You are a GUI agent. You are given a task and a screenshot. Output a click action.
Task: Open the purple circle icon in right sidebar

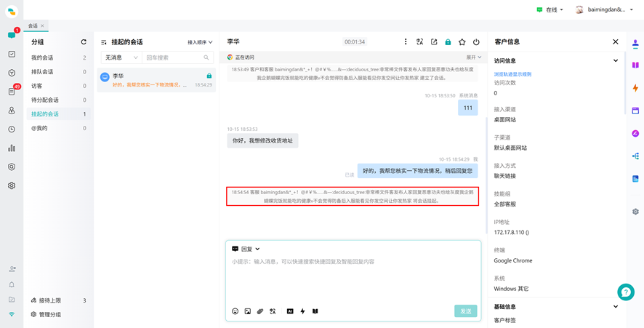(635, 133)
